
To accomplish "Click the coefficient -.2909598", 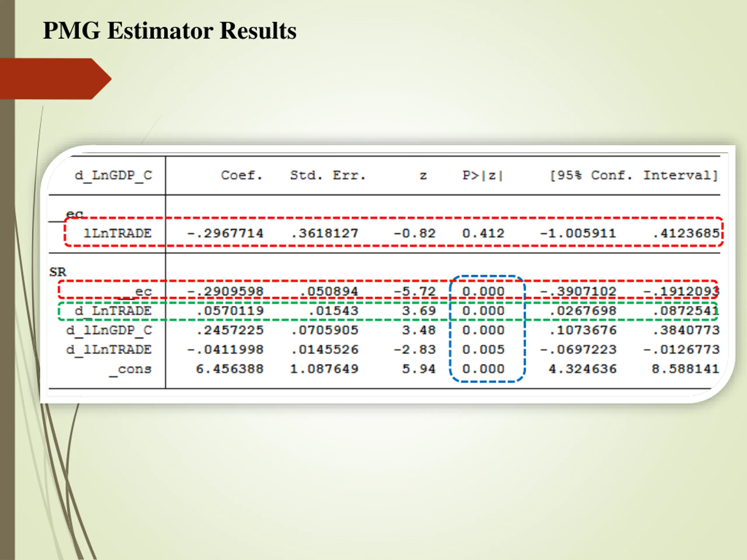I will point(225,291).
